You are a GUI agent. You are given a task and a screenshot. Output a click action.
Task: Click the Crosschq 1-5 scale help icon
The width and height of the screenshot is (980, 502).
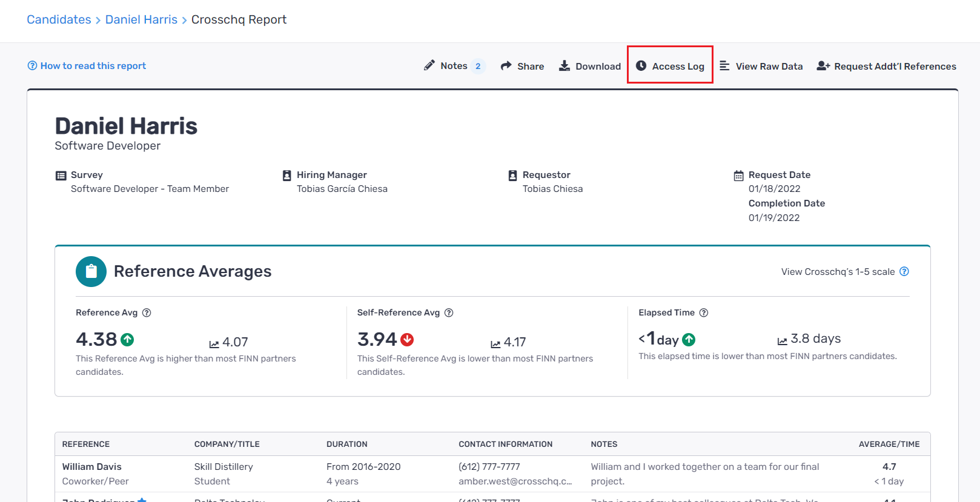pos(904,271)
